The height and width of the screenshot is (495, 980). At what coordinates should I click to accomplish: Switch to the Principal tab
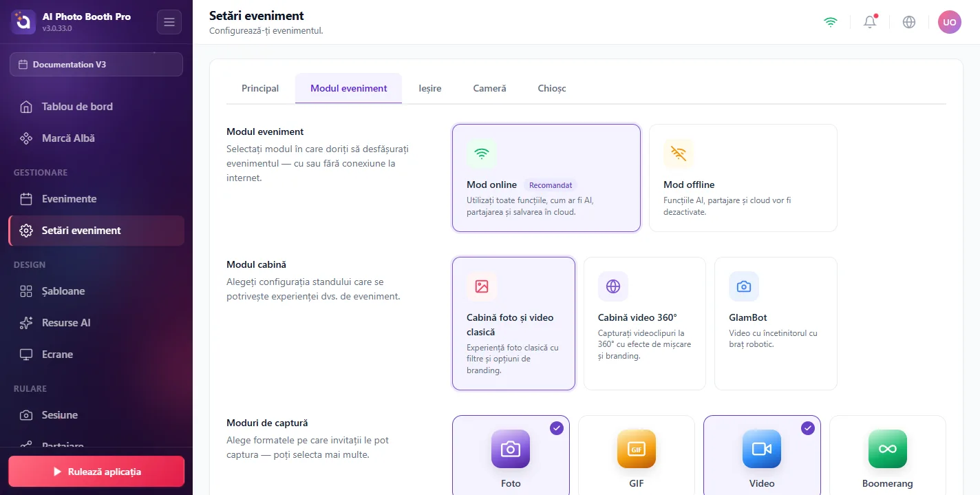(260, 88)
